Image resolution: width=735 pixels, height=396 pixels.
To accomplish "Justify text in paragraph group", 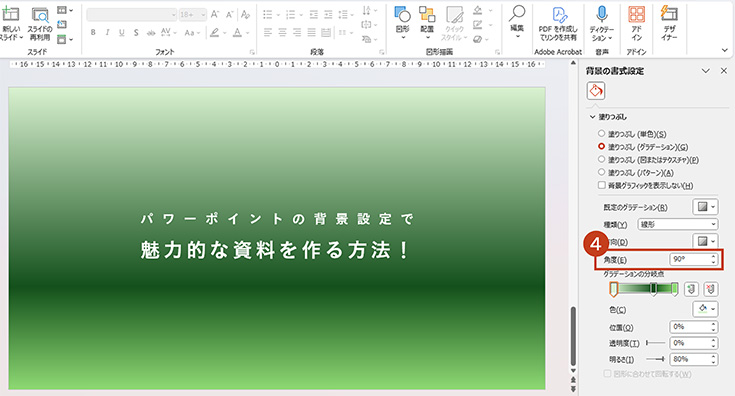I will click(311, 32).
